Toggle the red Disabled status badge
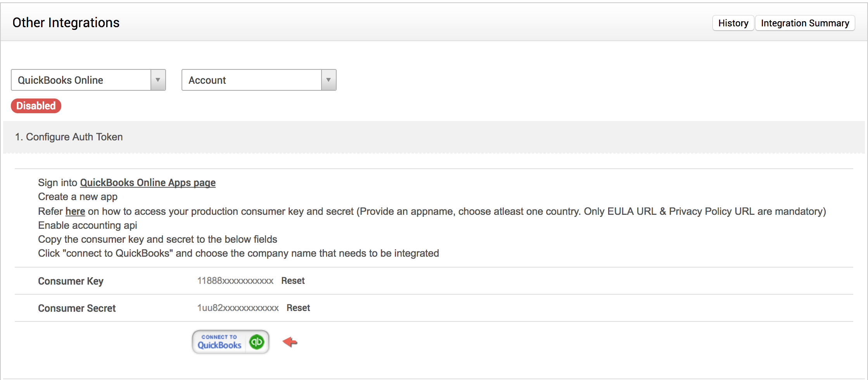The image size is (868, 380). pos(36,106)
